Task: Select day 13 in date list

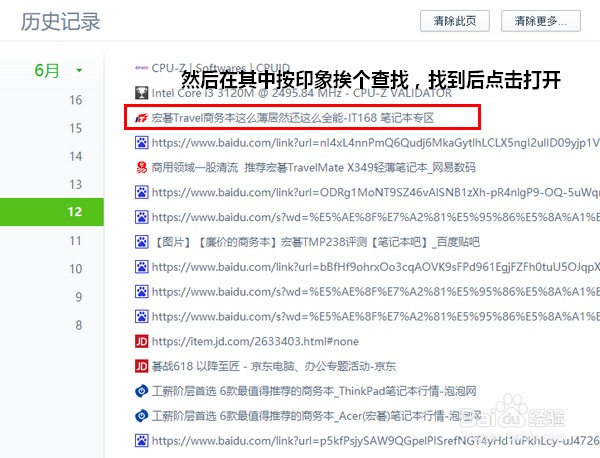Action: tap(75, 184)
